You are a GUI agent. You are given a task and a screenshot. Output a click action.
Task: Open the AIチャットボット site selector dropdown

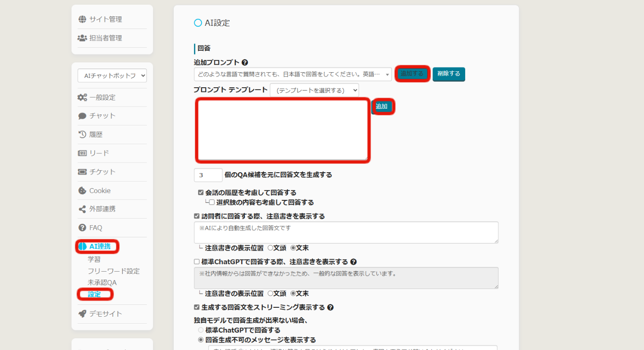coord(112,76)
